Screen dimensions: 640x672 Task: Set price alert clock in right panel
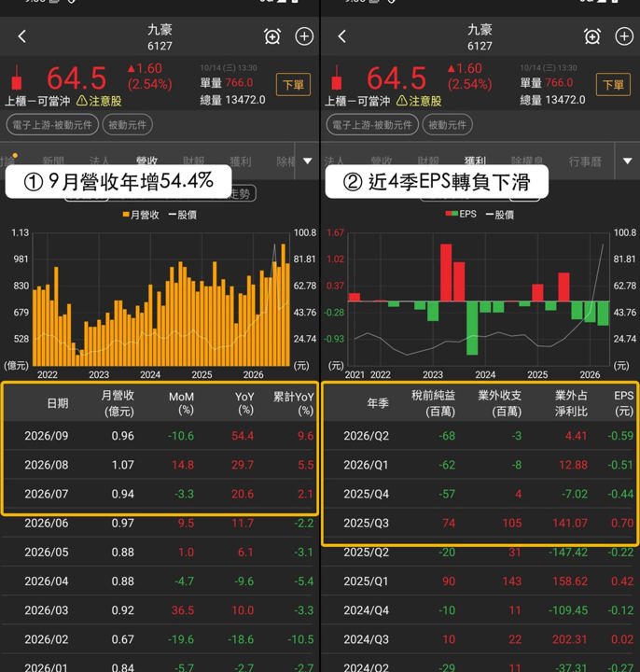click(x=592, y=36)
